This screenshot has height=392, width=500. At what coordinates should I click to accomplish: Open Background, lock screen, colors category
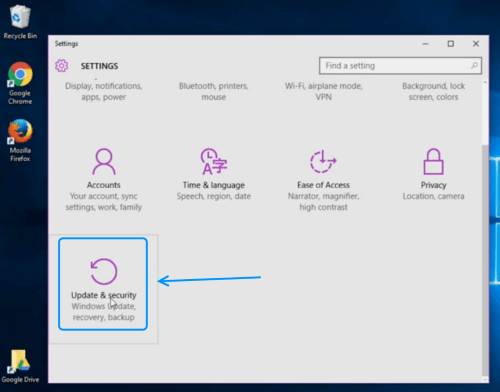[x=433, y=91]
